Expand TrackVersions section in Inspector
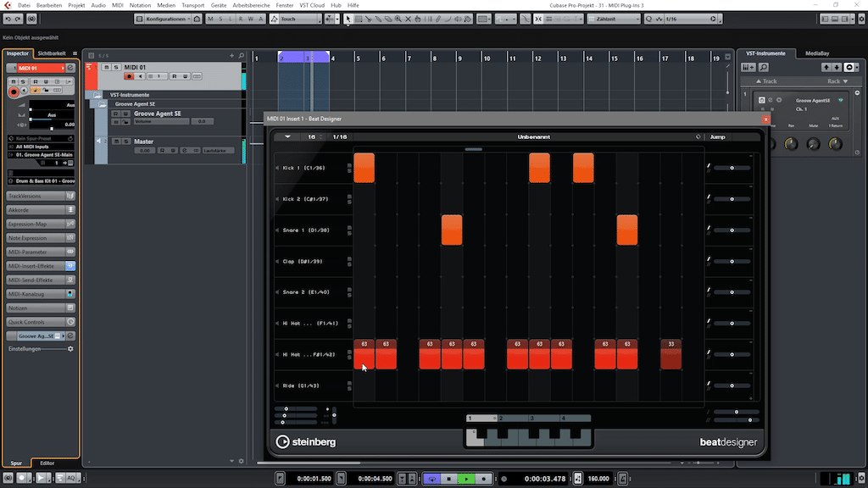The width and height of the screenshot is (868, 488). (x=41, y=197)
